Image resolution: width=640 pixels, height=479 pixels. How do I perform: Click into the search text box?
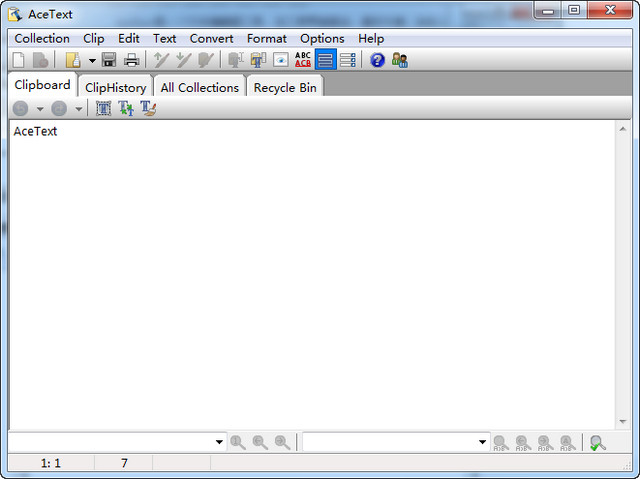click(111, 442)
